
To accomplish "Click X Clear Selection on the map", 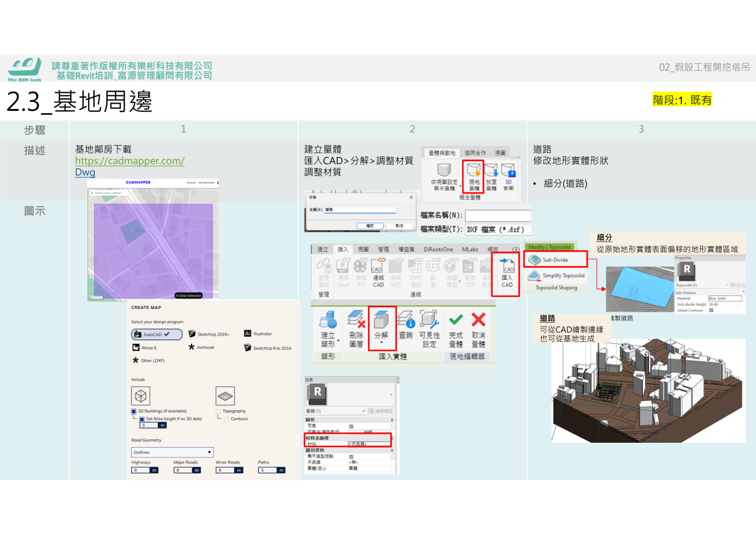I will pos(189,295).
